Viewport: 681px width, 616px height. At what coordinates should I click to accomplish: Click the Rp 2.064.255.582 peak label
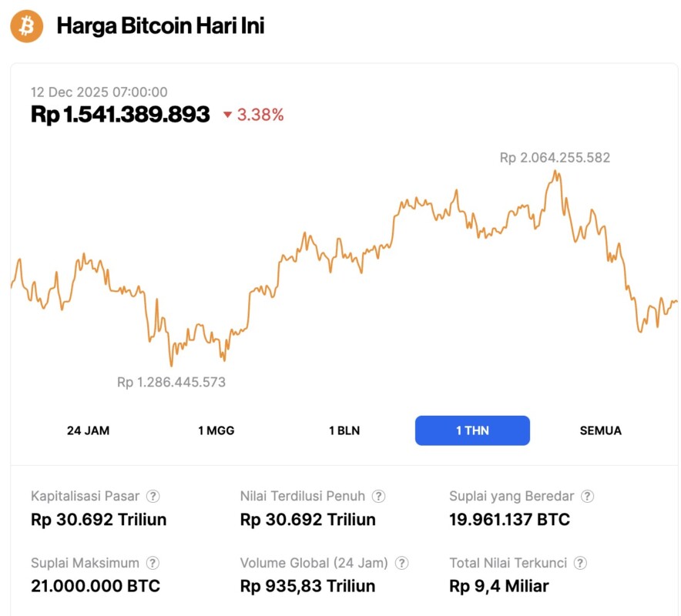(554, 158)
